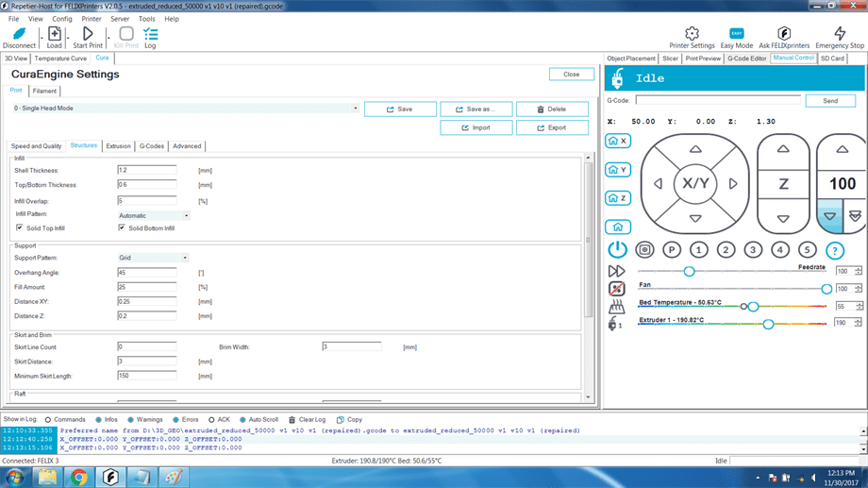The width and height of the screenshot is (868, 488).
Task: Click the fast-forward feedrate icon
Action: (x=616, y=271)
